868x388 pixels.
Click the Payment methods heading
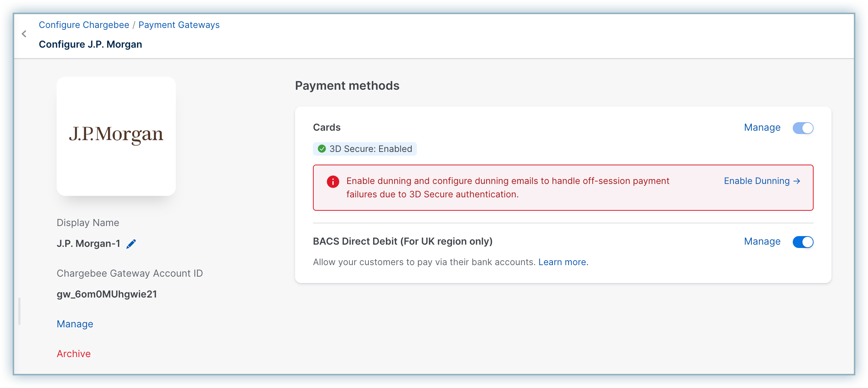tap(347, 86)
